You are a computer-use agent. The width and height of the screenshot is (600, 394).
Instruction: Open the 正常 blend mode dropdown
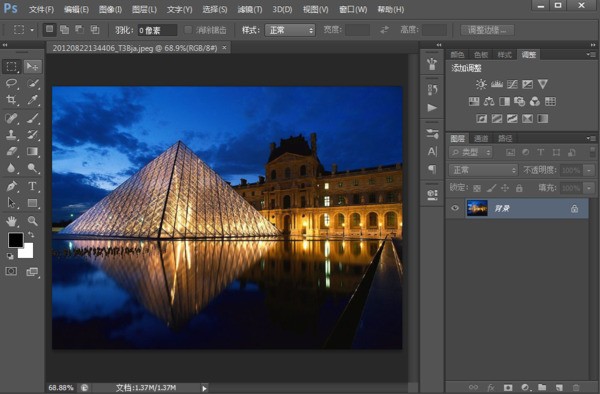[483, 170]
